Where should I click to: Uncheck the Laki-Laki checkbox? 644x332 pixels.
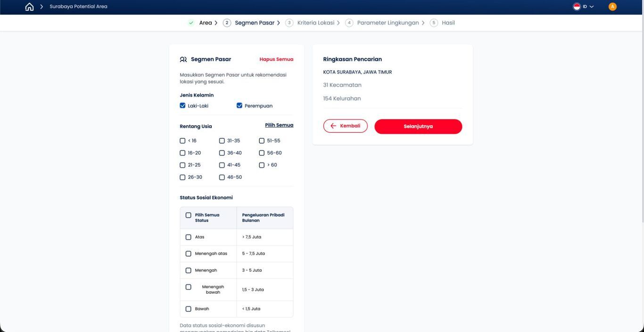pos(182,105)
